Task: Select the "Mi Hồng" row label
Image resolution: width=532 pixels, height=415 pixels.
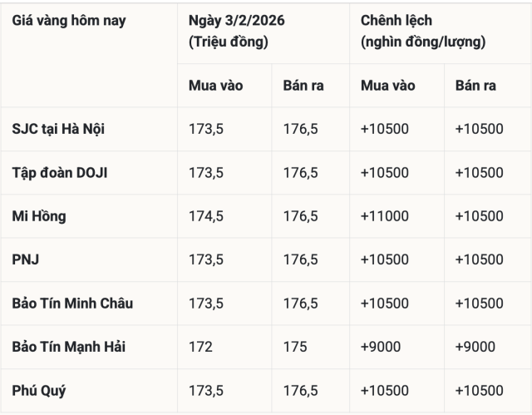Action: point(39,216)
